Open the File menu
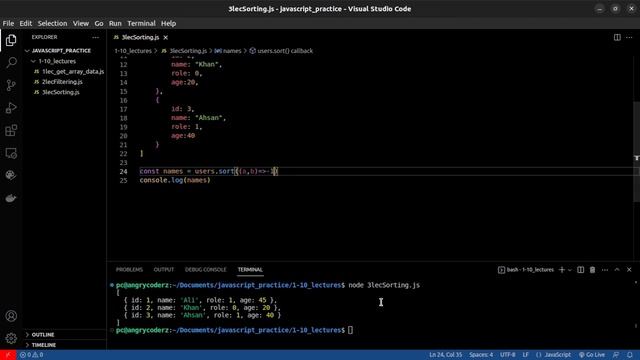The image size is (640, 360). click(8, 23)
